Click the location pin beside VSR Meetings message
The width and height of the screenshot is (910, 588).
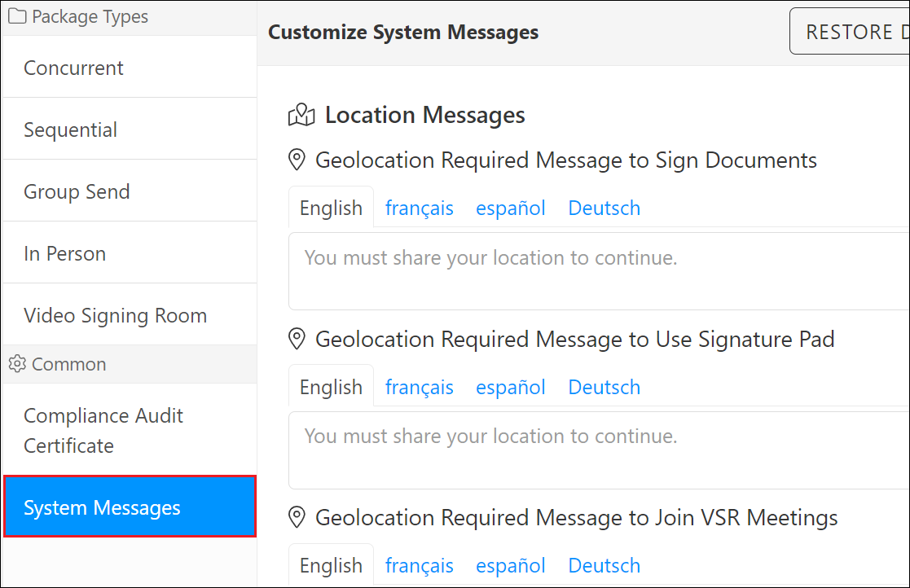(297, 517)
